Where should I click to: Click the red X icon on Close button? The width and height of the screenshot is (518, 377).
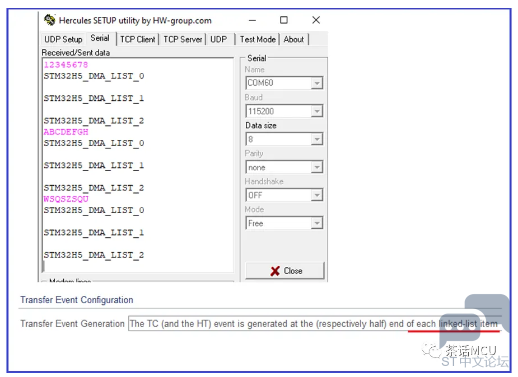[275, 271]
